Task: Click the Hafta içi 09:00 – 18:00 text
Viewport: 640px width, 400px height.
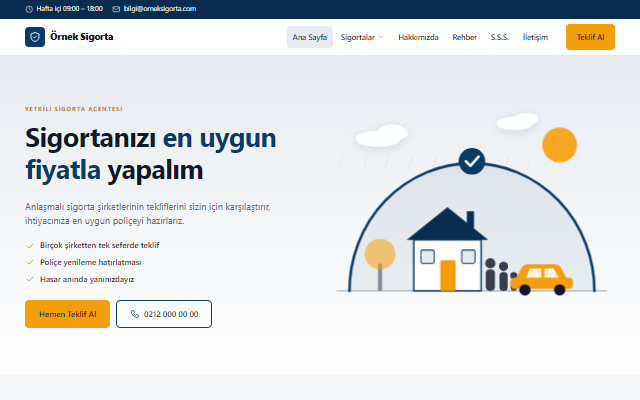Action: click(69, 9)
